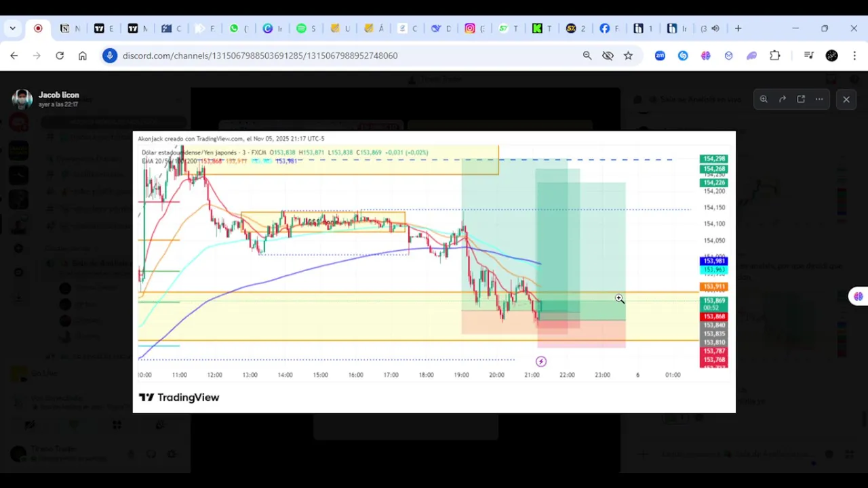Click the TradingView logo on the chart
Image resolution: width=868 pixels, height=488 pixels.
pos(179,397)
